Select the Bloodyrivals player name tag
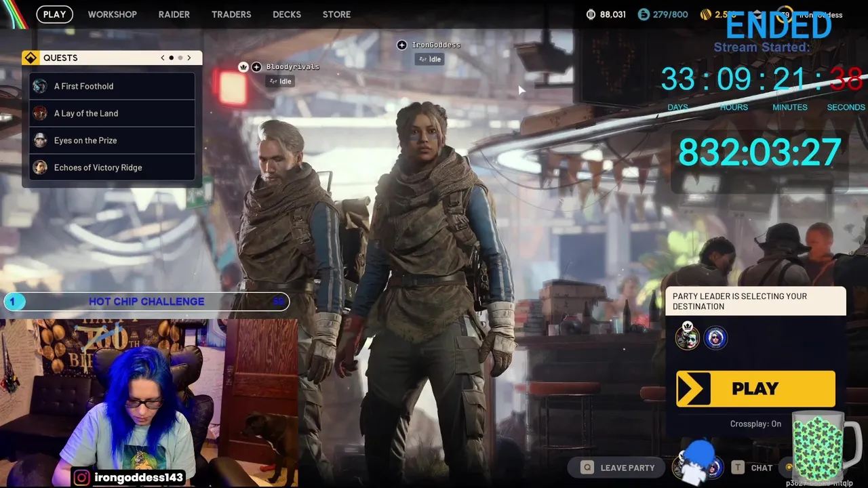 (x=292, y=66)
